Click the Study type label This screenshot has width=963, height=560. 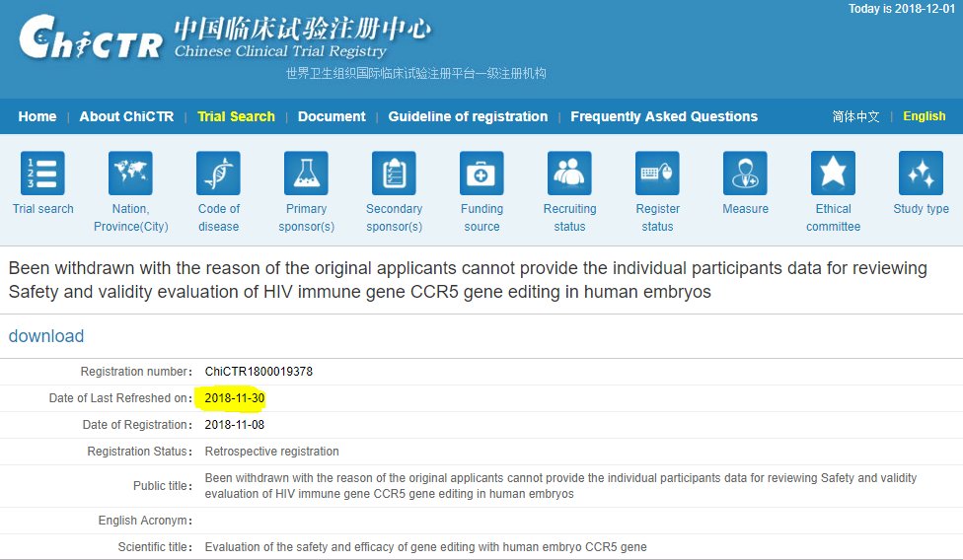coord(922,209)
